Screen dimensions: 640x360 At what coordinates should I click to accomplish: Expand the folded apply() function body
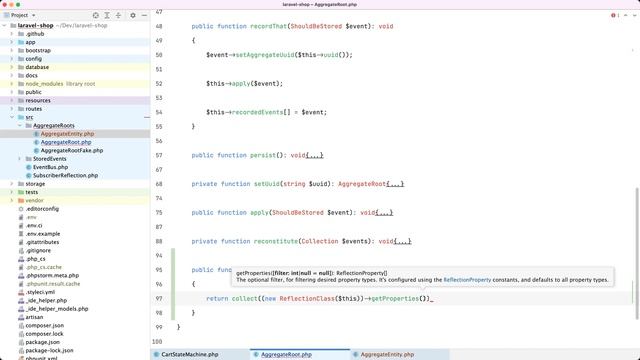click(384, 213)
